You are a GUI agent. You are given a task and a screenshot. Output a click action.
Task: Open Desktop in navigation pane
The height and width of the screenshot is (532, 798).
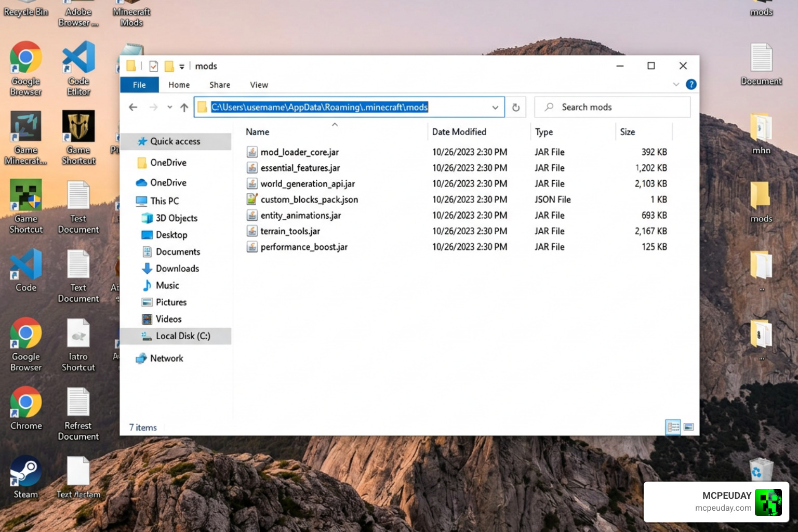pyautogui.click(x=171, y=235)
